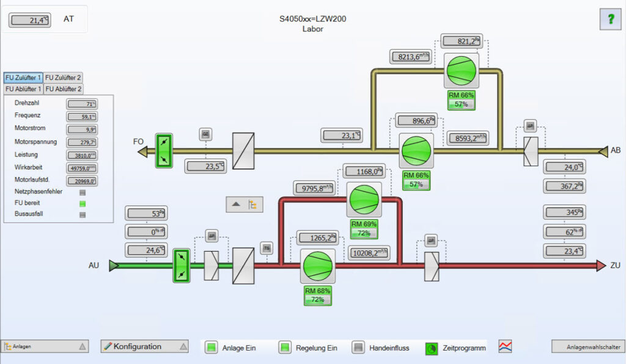
Task: Click the AT temperature field showing 21,4
Action: click(x=30, y=21)
